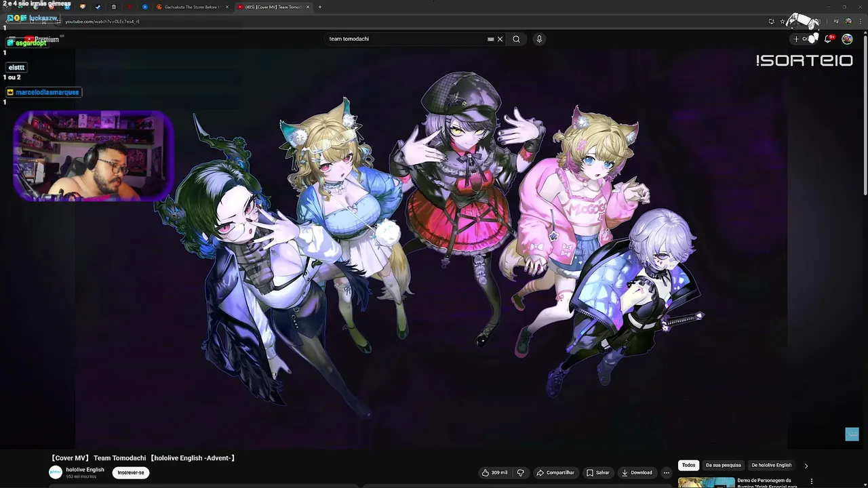This screenshot has height=488, width=868.
Task: Open the Chrome profile avatar
Action: pos(848,21)
